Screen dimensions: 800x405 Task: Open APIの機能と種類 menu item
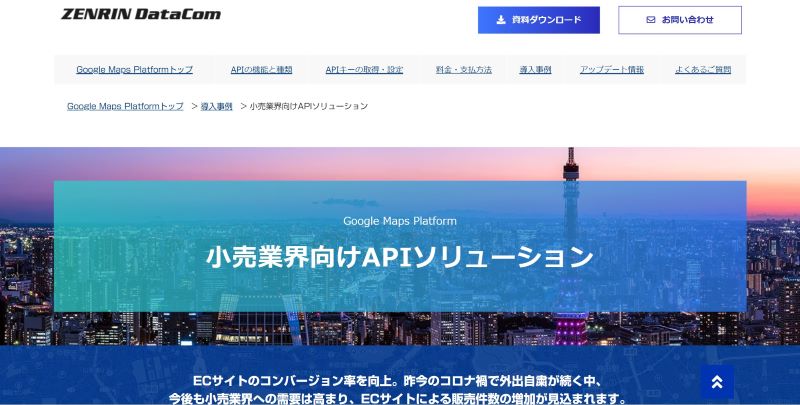pyautogui.click(x=261, y=69)
